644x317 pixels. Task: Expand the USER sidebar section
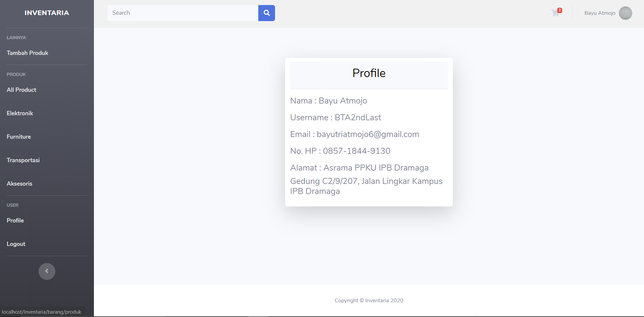pyautogui.click(x=12, y=205)
